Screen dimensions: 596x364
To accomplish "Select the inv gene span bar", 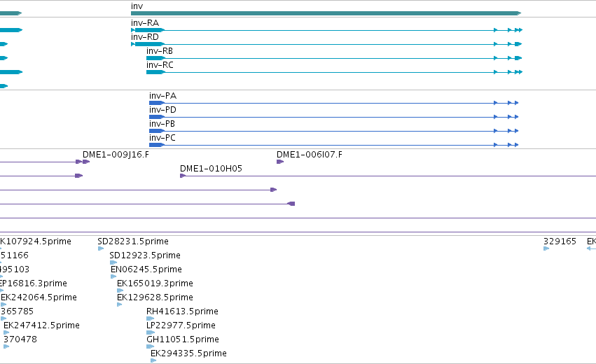I will (326, 13).
